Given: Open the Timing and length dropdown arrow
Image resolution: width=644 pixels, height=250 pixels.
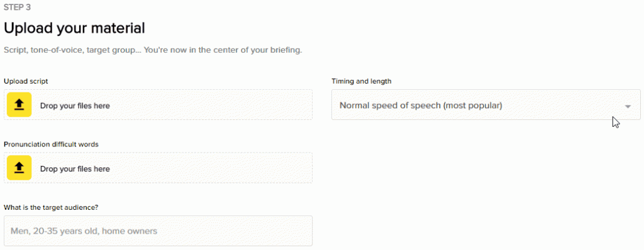Looking at the screenshot, I should click(x=628, y=106).
